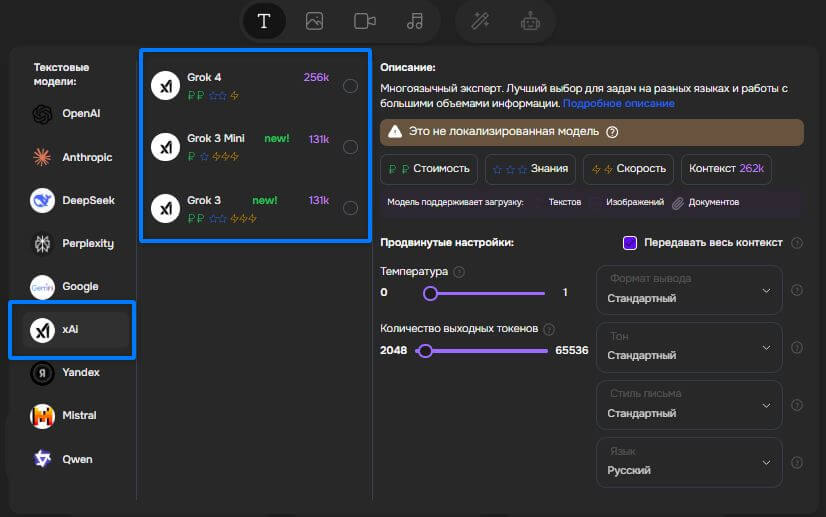Screen dimensions: 826x517
Task: Expand the Тон dropdown
Action: [689, 347]
